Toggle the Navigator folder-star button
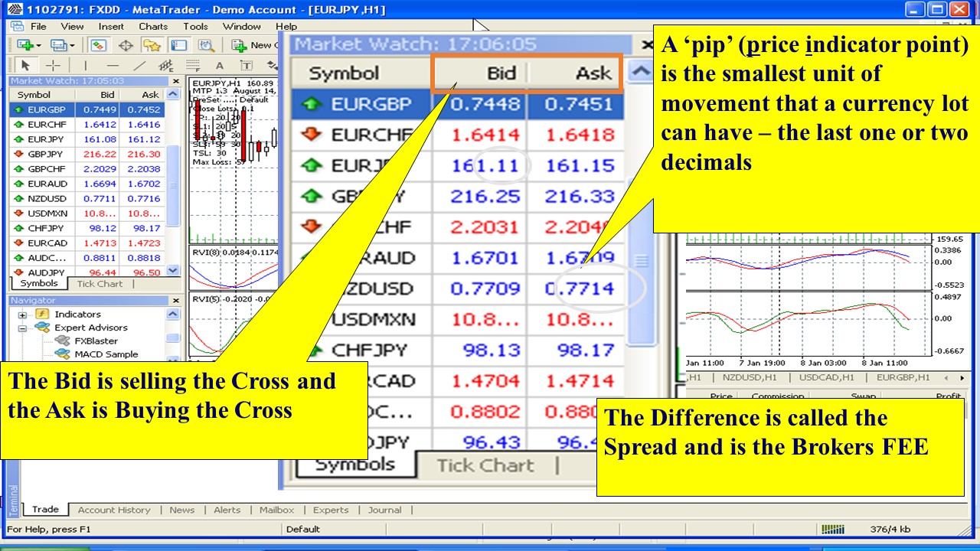The image size is (980, 551). [x=152, y=45]
